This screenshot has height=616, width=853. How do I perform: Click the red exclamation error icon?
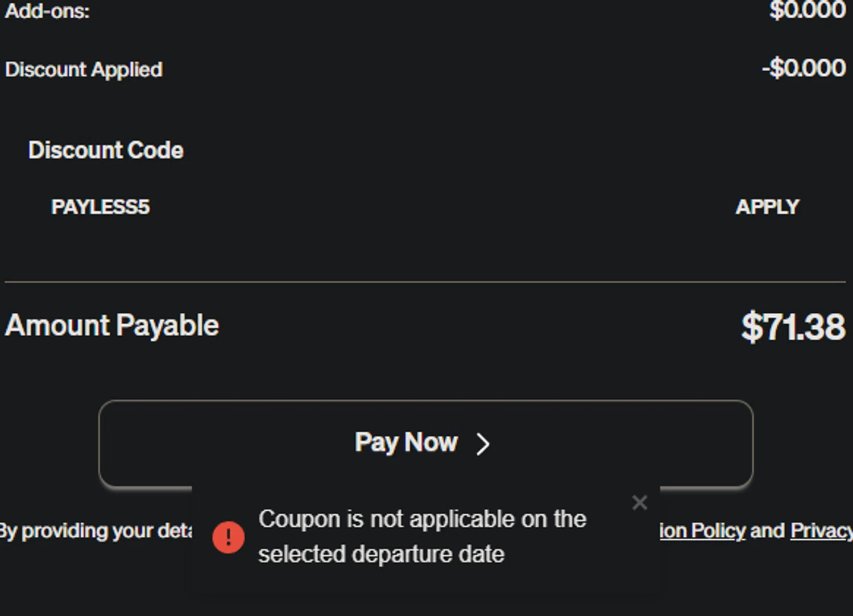pos(229,537)
